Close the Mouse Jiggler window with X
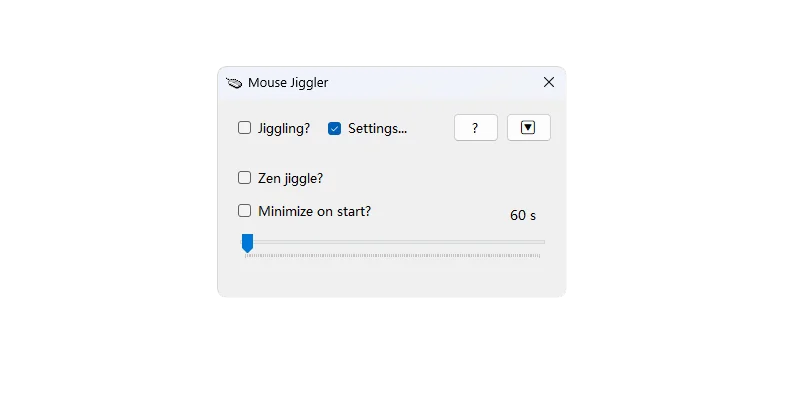795x413 pixels. point(549,82)
